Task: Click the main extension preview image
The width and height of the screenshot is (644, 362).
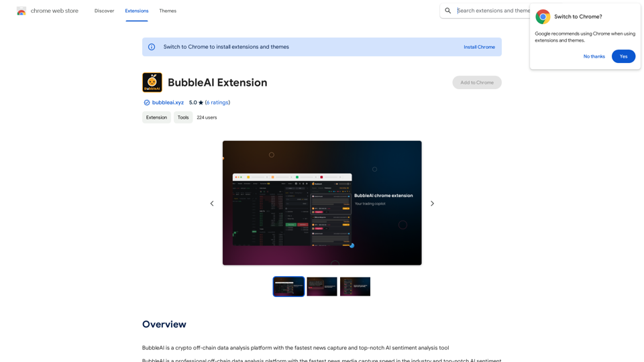Action: 322,202
